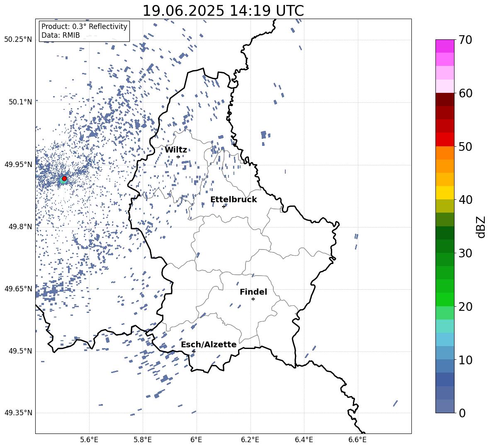Click the 40 value on colorbar
This screenshot has width=491, height=448.
pos(466,200)
